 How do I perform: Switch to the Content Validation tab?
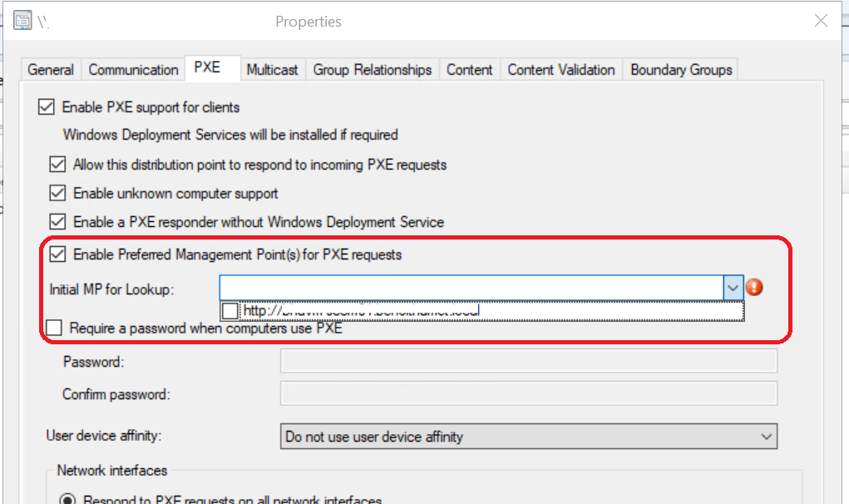pyautogui.click(x=561, y=70)
